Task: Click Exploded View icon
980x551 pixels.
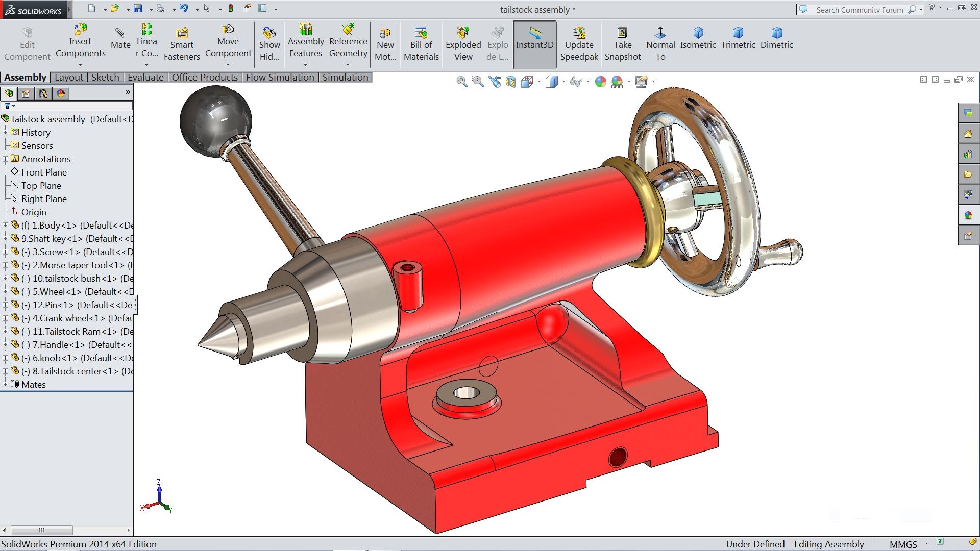Action: pos(463,33)
